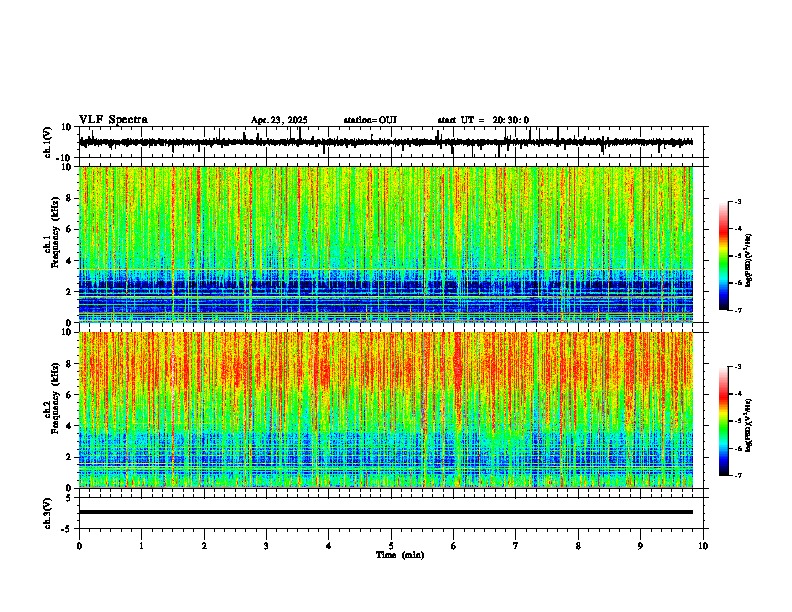Click the "8" kHz tick of ch.1 frequency axis

point(69,198)
